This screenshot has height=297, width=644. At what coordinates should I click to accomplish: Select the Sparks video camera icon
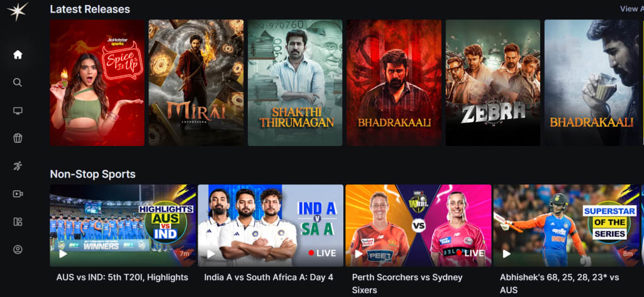pyautogui.click(x=18, y=194)
